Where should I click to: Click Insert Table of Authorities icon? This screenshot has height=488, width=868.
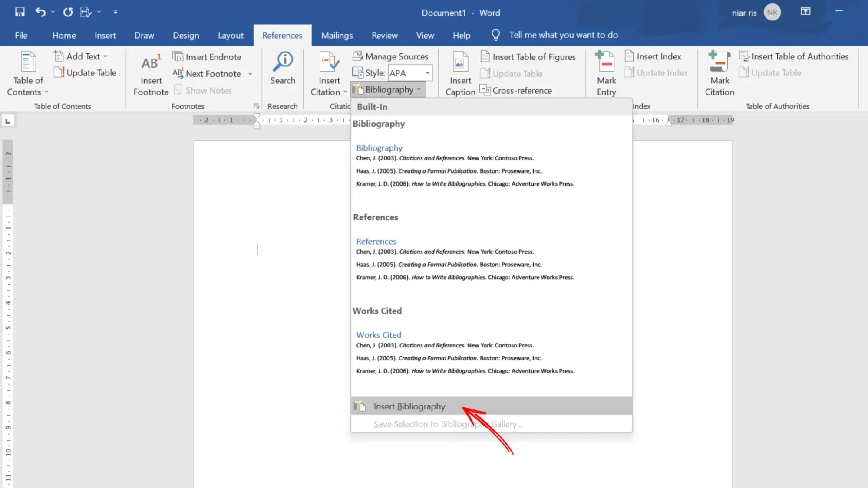(x=744, y=56)
